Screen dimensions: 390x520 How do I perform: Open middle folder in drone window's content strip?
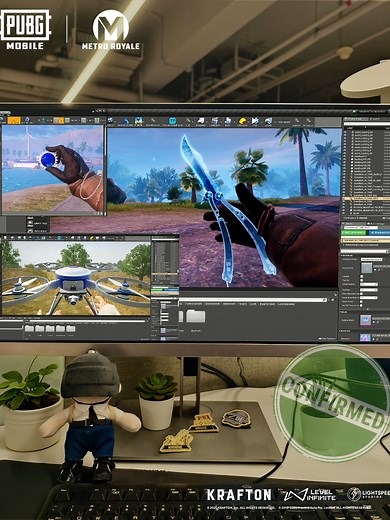tap(50, 328)
